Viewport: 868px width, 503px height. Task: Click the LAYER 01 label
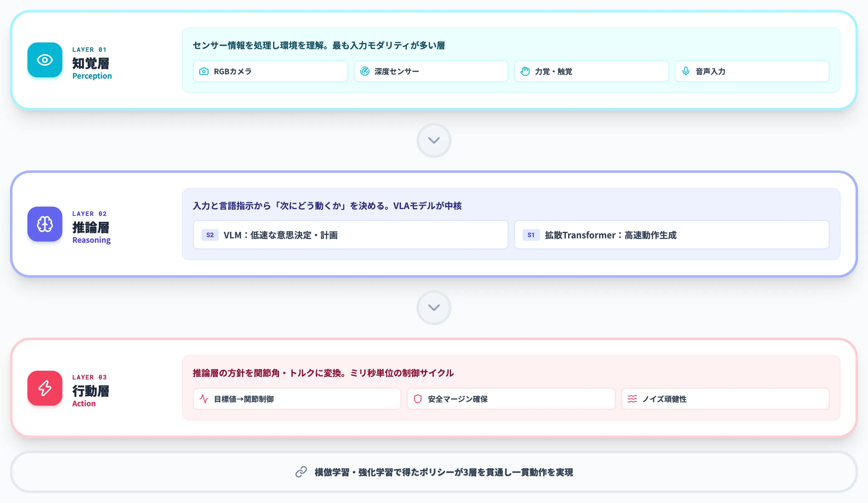[x=89, y=50]
